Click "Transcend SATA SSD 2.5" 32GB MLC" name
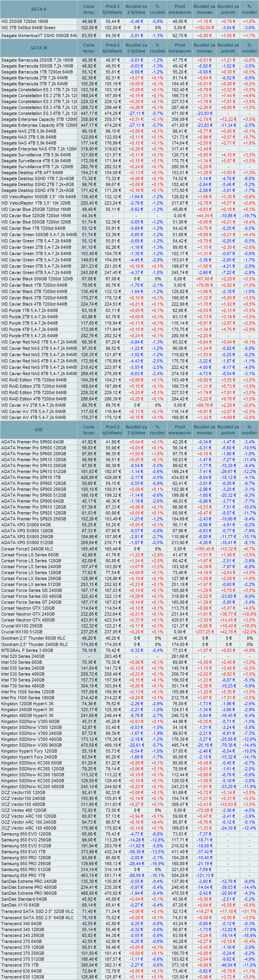 click(x=37, y=911)
